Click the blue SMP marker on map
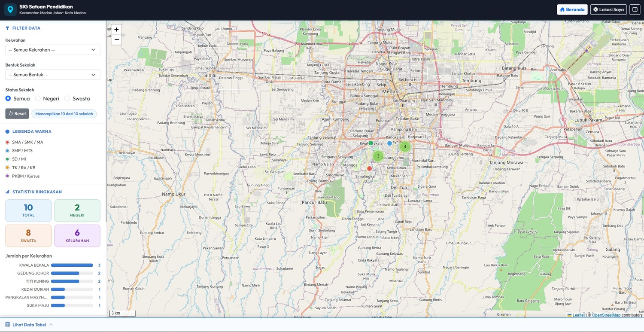Screen dimensions: 644x332 (x=389, y=143)
